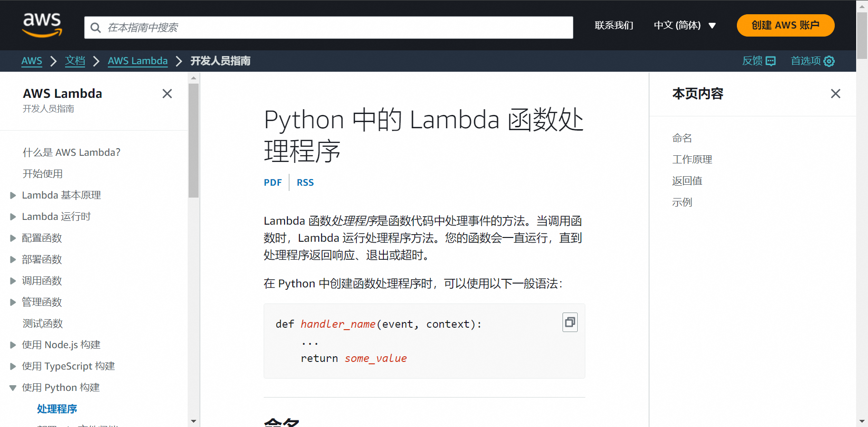Screen dimensions: 868x427
Task: Expand Lambda 运行时 section
Action: (x=13, y=217)
